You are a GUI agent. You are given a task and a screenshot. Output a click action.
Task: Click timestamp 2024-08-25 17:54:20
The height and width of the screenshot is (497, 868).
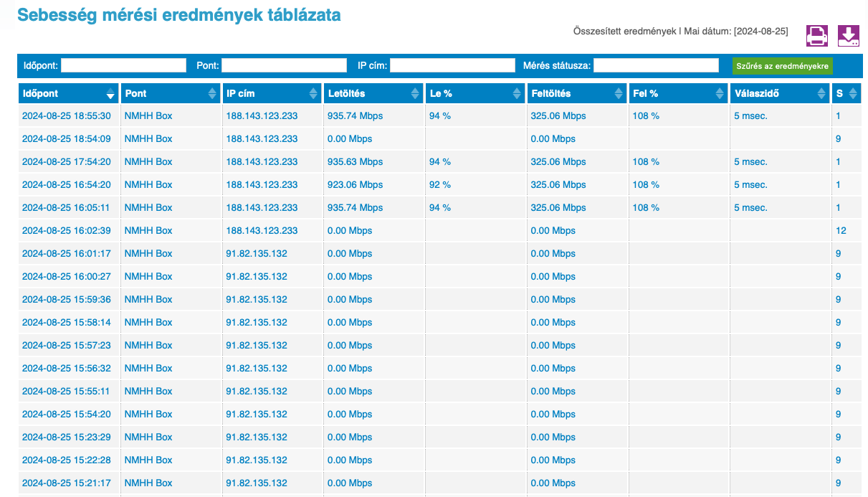pos(67,162)
